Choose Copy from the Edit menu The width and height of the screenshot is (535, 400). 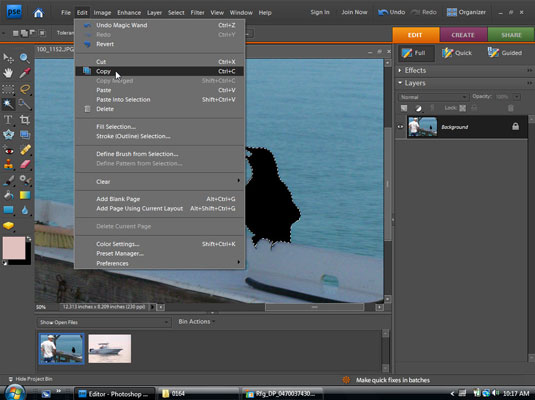tap(159, 71)
